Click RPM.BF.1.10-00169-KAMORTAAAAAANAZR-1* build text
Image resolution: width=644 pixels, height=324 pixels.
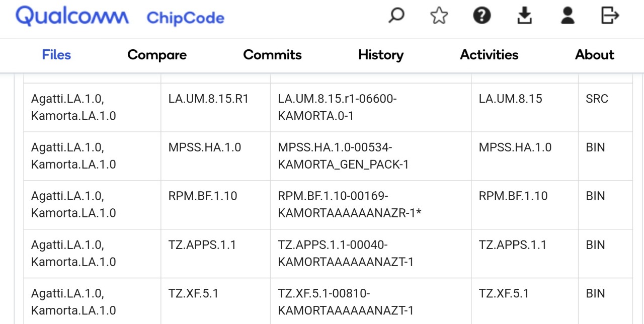(x=349, y=204)
